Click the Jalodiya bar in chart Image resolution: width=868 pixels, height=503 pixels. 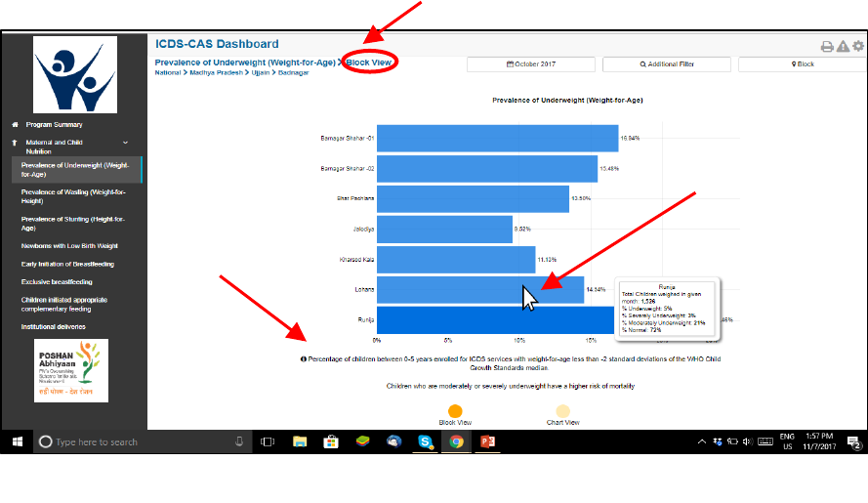444,229
